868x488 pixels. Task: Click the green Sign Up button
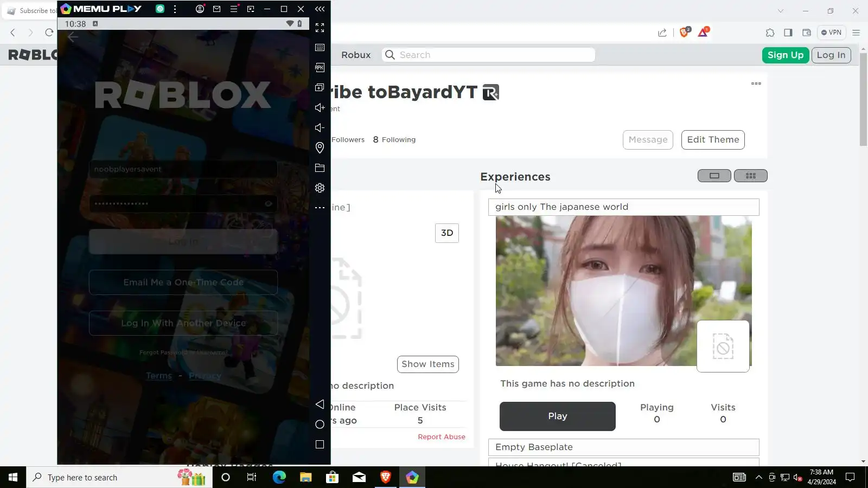click(786, 55)
